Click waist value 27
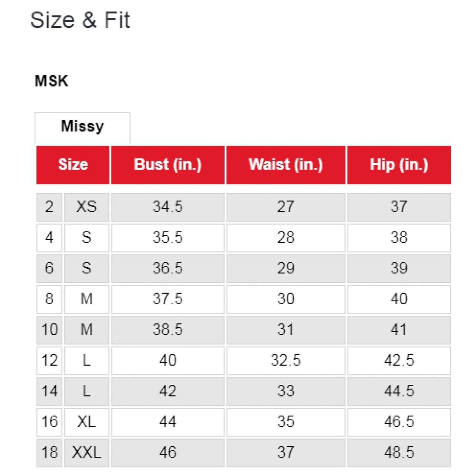The width and height of the screenshot is (476, 476). tap(286, 207)
